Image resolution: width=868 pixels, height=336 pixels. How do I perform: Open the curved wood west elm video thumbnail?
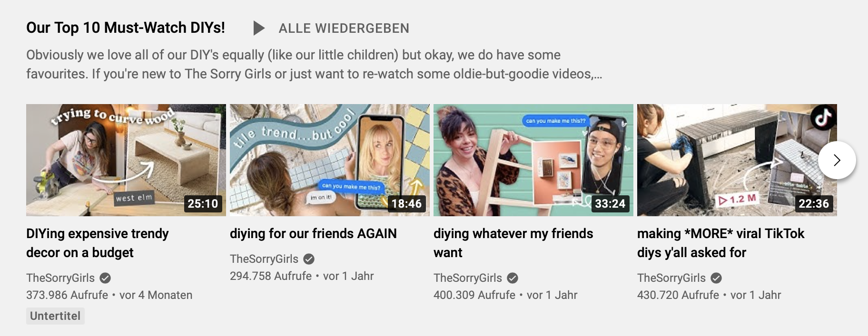(126, 160)
